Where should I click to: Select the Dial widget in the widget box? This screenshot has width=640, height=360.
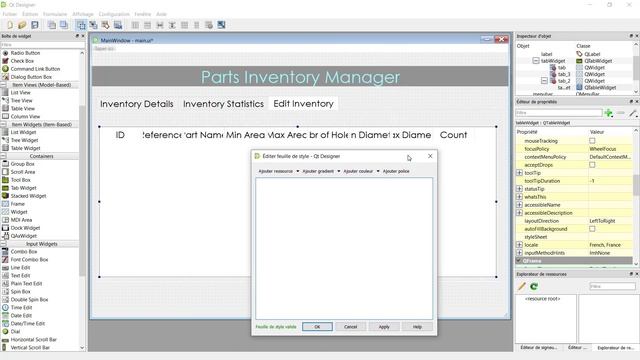coord(15,331)
